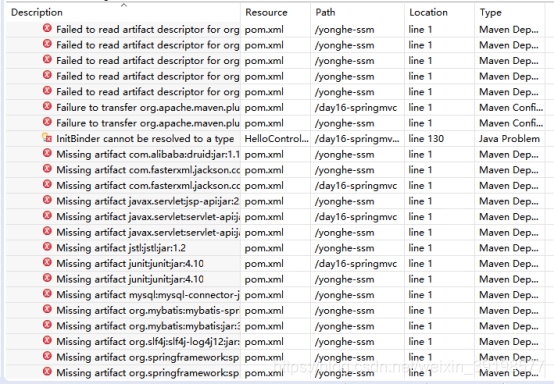Click error icon for jsp-api missing artifact

[x=47, y=200]
